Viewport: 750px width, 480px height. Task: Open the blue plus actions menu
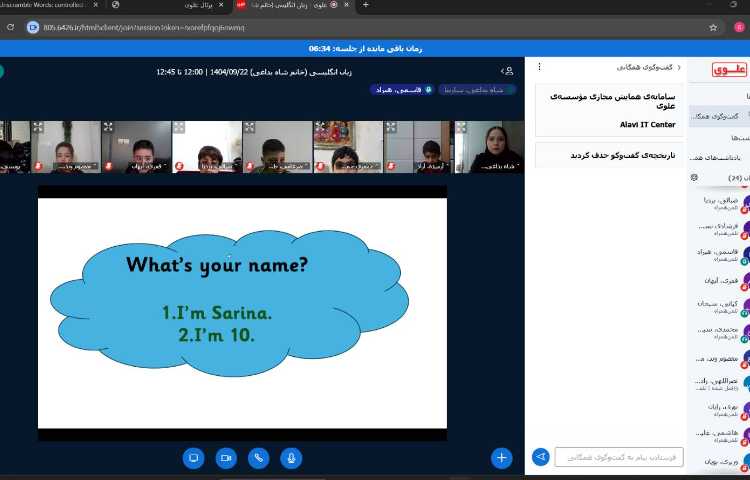pos(501,457)
